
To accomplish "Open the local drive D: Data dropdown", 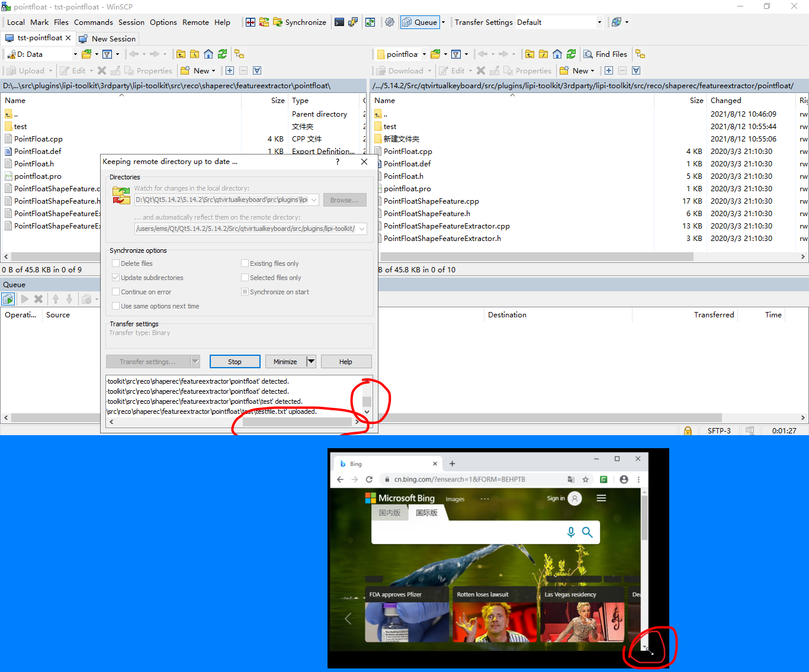I will pos(75,54).
